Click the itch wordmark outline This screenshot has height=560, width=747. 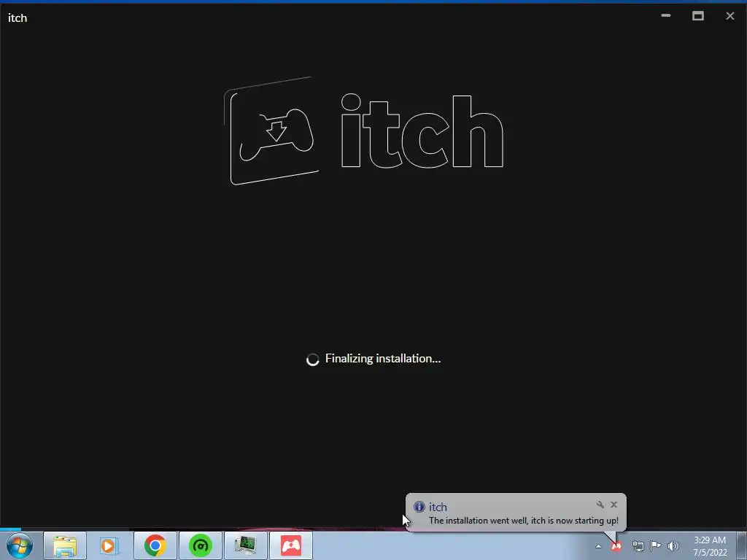422,131
